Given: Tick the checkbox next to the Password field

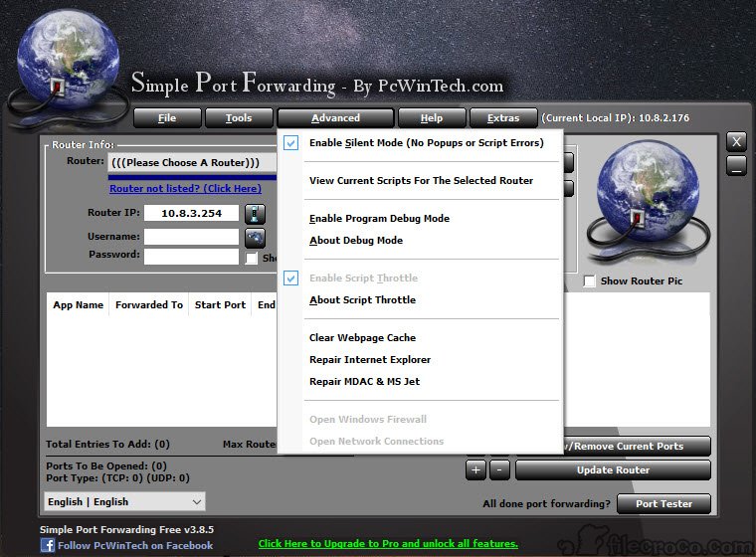Looking at the screenshot, I should pos(252,258).
